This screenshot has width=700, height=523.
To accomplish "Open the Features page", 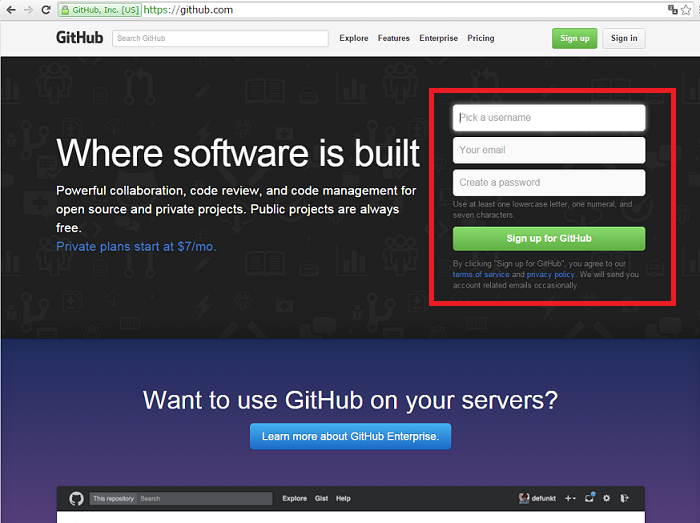I will 393,38.
